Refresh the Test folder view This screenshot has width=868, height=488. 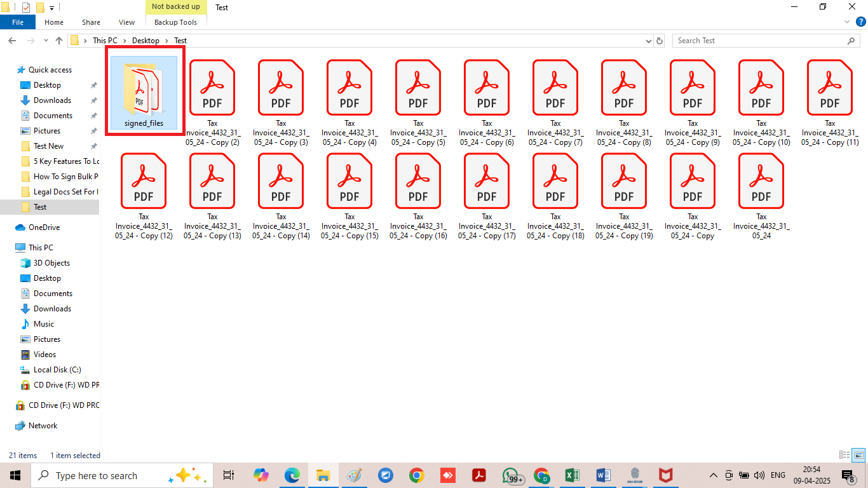(x=660, y=41)
